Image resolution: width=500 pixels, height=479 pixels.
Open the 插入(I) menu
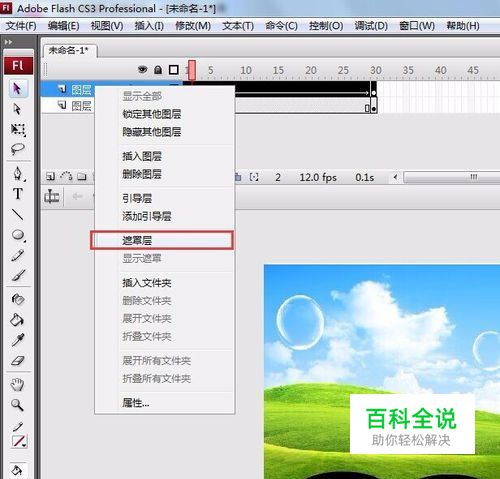[149, 26]
